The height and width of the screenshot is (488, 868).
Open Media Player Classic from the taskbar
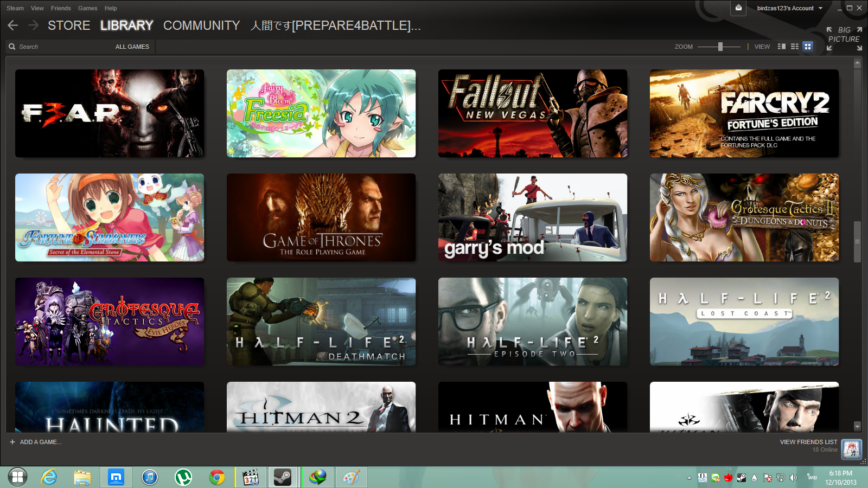(x=251, y=477)
